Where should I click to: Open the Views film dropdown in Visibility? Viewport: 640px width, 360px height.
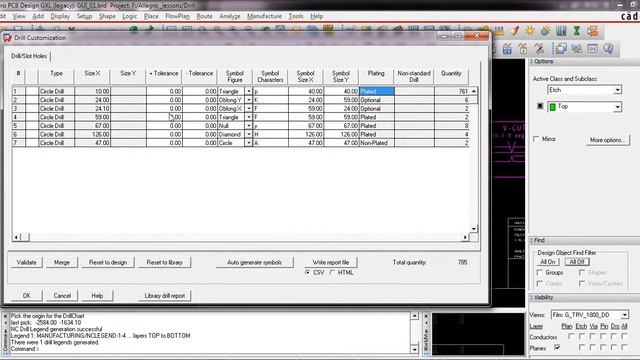(624, 315)
